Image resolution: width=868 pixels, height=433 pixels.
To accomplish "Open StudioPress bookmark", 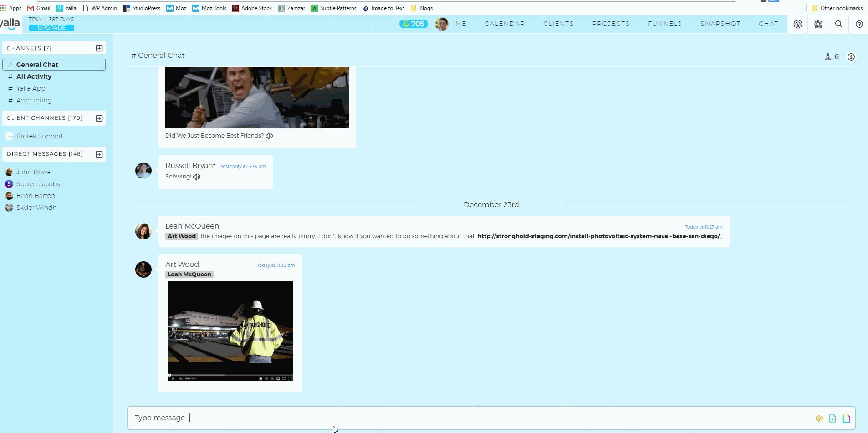I will click(x=142, y=8).
